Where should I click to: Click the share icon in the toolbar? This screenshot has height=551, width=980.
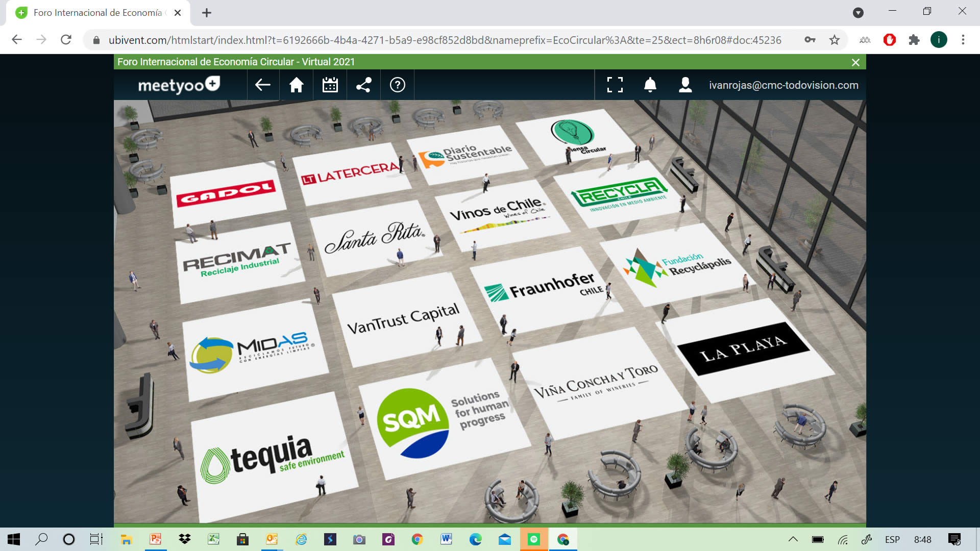click(363, 85)
